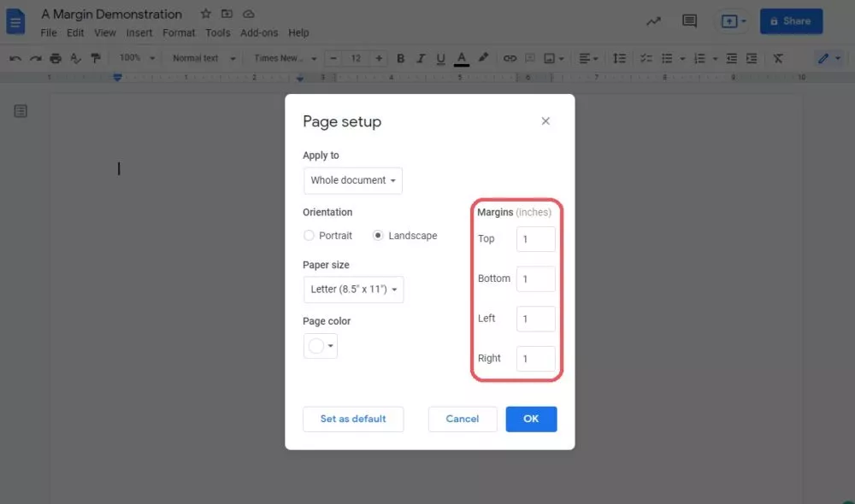Open the Apply to Whole document dropdown
The width and height of the screenshot is (855, 504).
point(353,180)
